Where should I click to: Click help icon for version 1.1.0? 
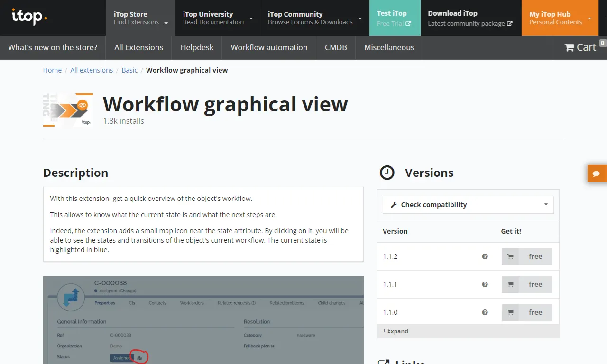click(x=485, y=312)
